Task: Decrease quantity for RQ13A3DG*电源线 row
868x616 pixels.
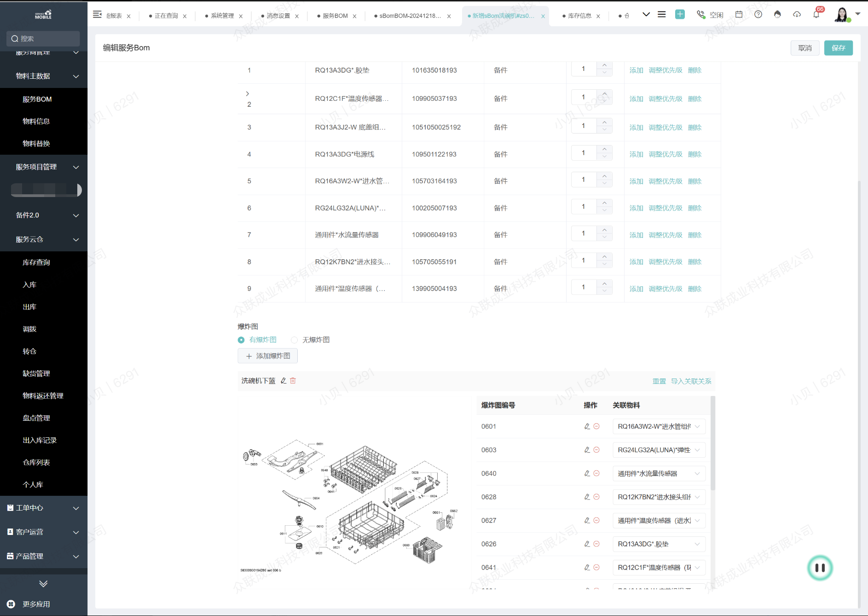Action: 604,157
